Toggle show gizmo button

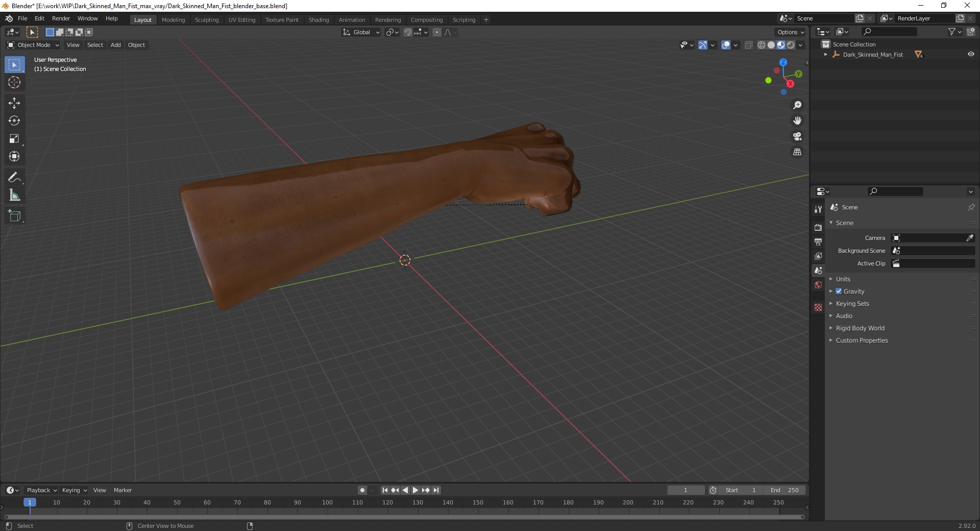[x=703, y=45]
